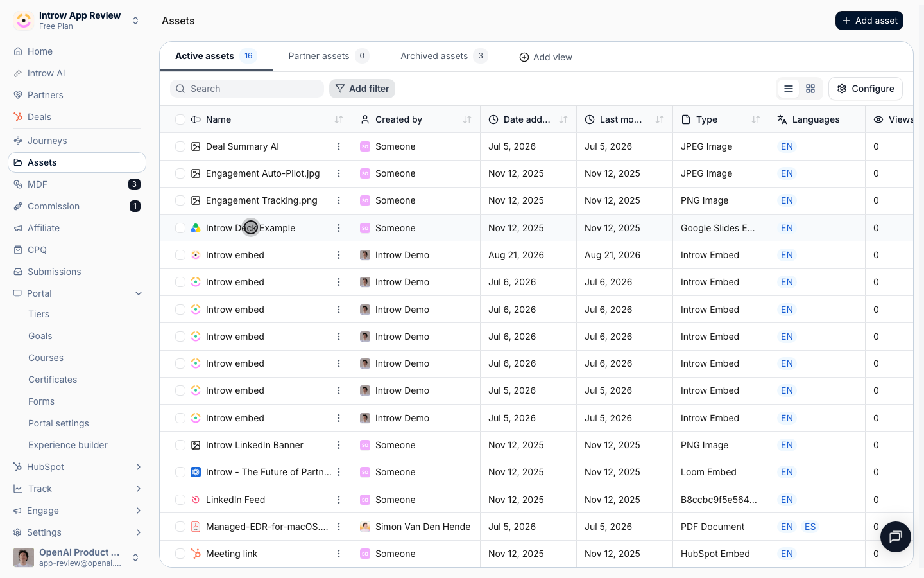
Task: Select the Deal Summary AI row checkbox
Action: (x=180, y=146)
